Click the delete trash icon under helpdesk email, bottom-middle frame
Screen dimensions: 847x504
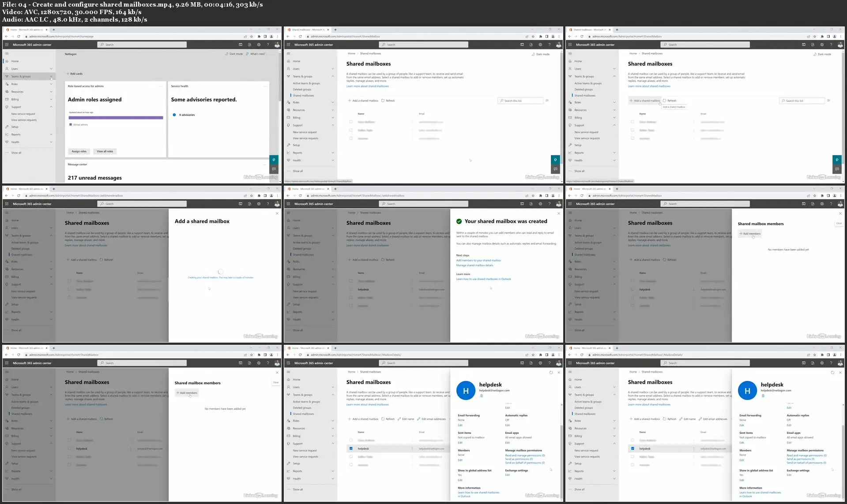point(482,396)
